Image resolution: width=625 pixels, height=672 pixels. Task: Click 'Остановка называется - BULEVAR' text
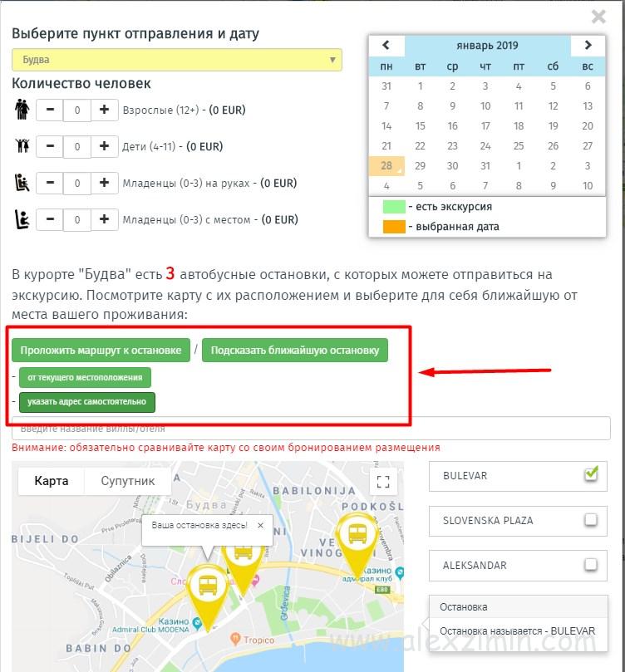tap(518, 631)
